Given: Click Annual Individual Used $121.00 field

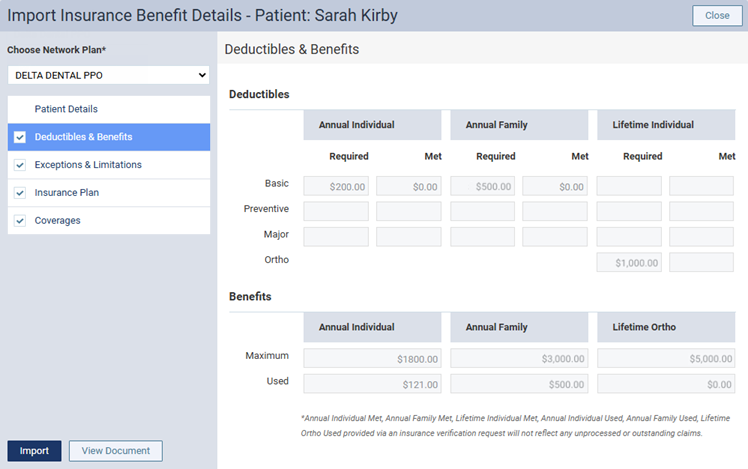Looking at the screenshot, I should coord(372,383).
